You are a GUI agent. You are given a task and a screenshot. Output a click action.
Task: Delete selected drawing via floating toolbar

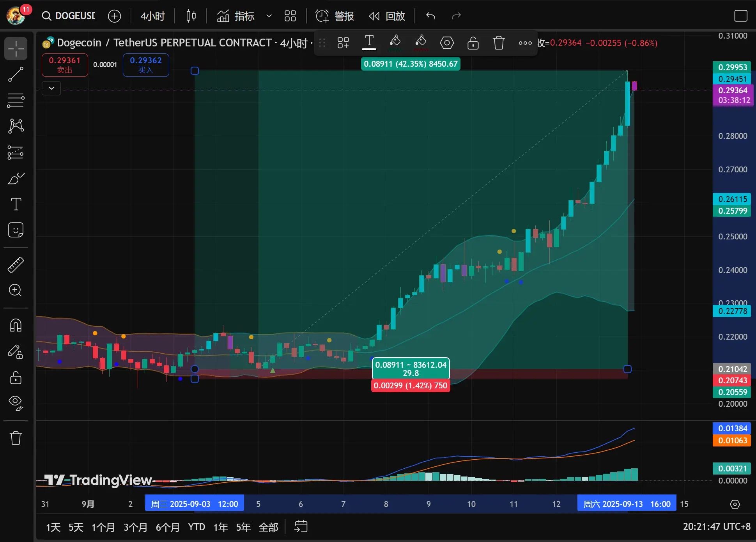(x=499, y=43)
